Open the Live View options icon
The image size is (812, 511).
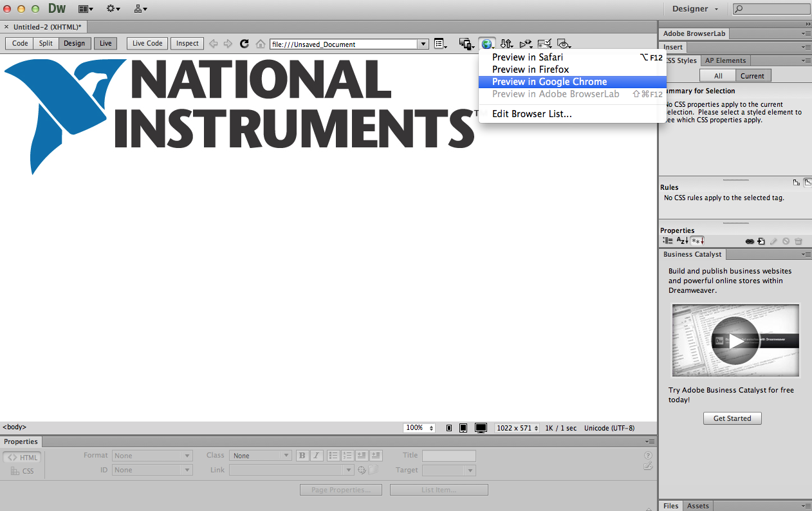[440, 44]
